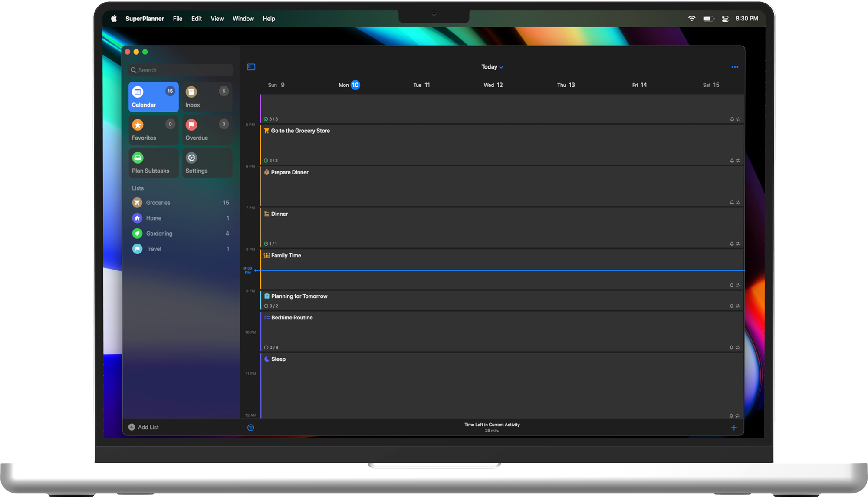Image resolution: width=868 pixels, height=497 pixels.
Task: Select the Gardening list
Action: click(159, 234)
